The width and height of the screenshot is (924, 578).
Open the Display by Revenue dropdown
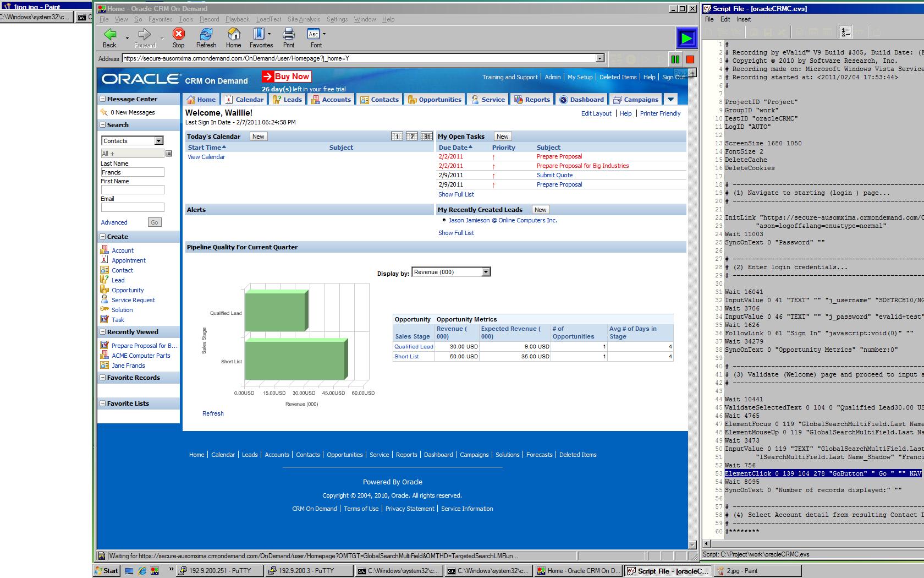tap(486, 272)
